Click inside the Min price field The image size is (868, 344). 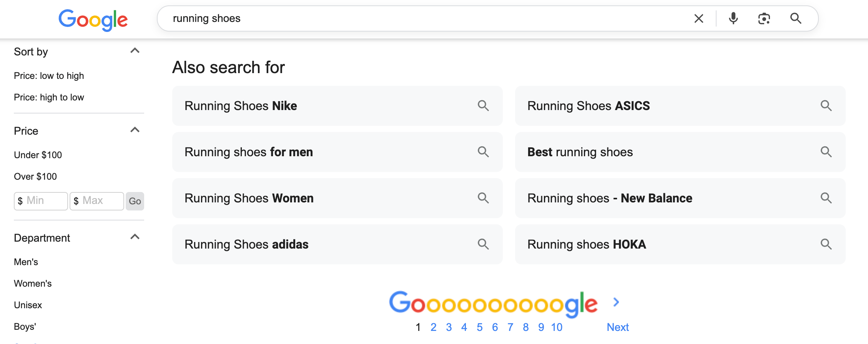[x=41, y=200]
